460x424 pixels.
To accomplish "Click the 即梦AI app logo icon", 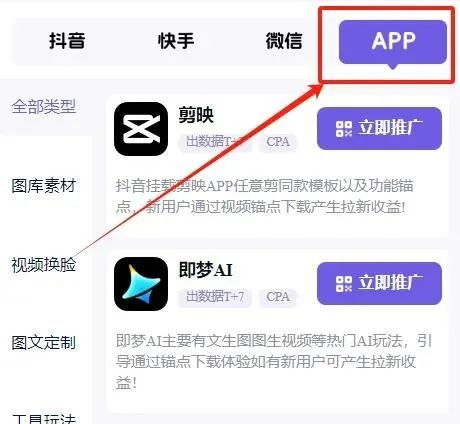I will [141, 284].
